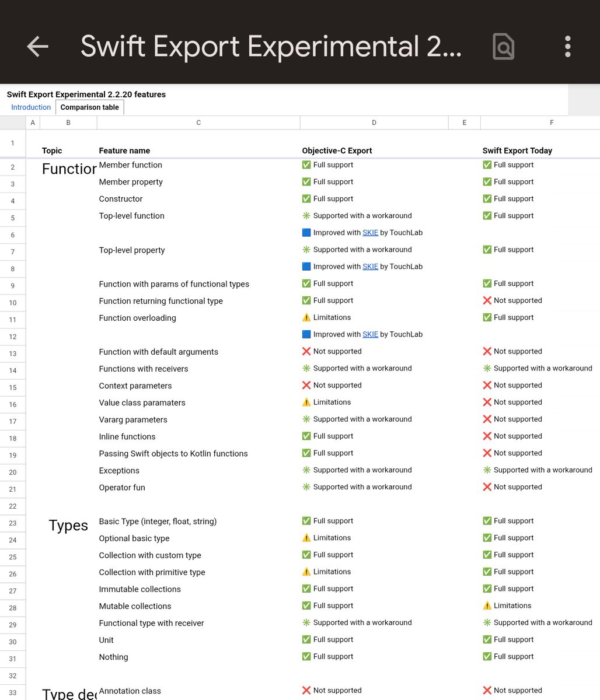This screenshot has height=700, width=600.
Task: Click the 'Swift Export Experimental 2.2.20 features' heading
Action: pos(86,94)
